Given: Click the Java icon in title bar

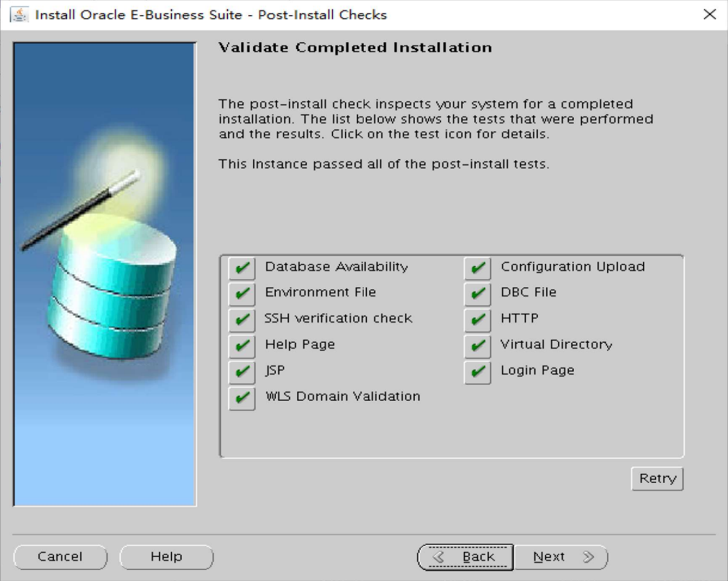Looking at the screenshot, I should pyautogui.click(x=19, y=15).
